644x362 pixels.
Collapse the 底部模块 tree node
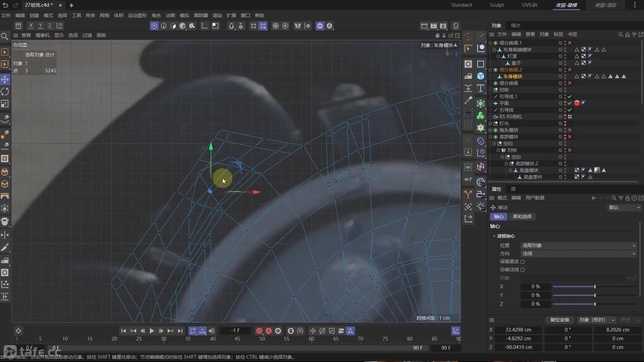(490, 137)
